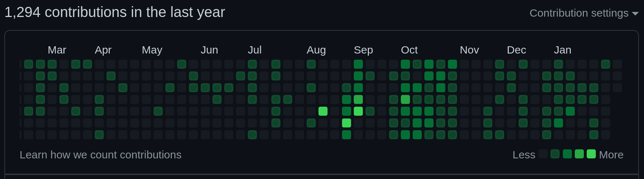This screenshot has width=644, height=179.
Task: Open the Contribution settings dropdown
Action: point(584,13)
